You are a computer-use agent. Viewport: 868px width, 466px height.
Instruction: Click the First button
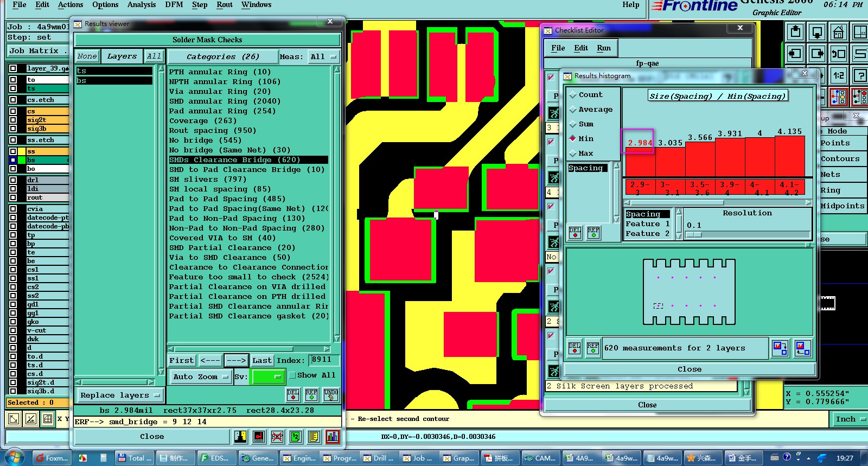coord(182,360)
